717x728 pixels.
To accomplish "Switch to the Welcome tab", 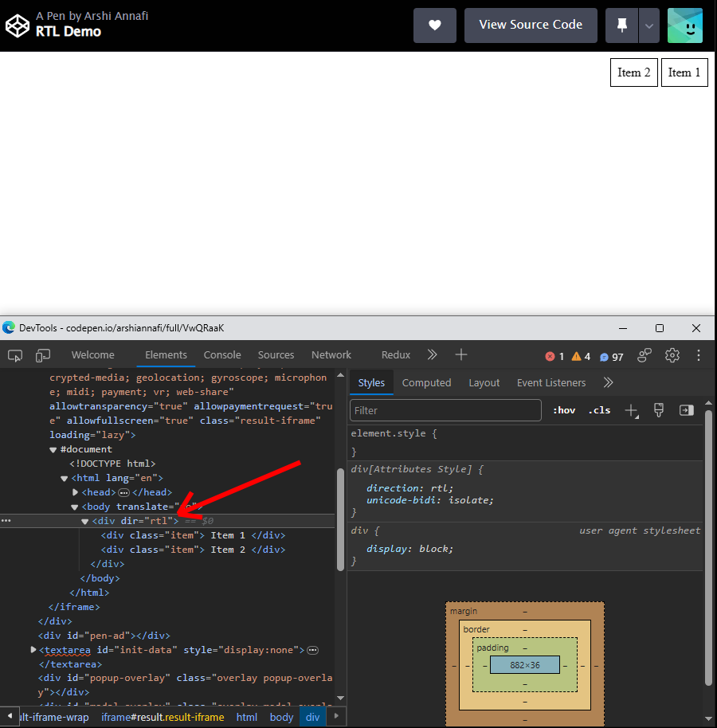I will [93, 355].
